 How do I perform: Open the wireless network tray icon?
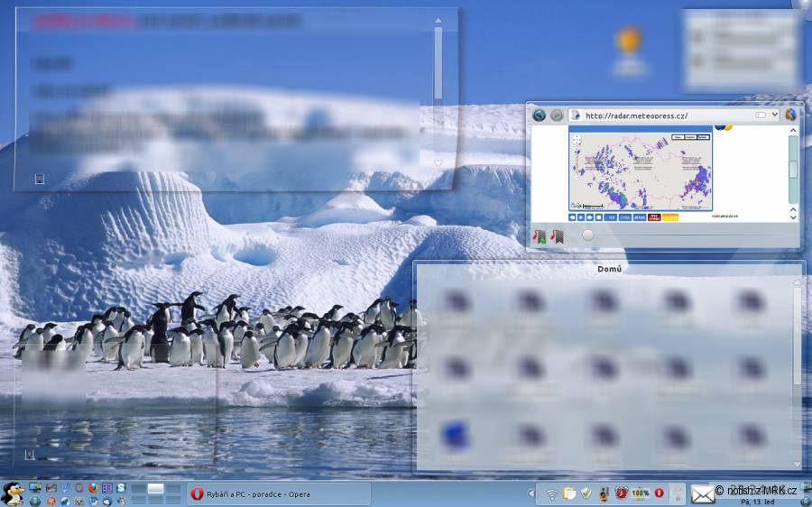pyautogui.click(x=552, y=494)
